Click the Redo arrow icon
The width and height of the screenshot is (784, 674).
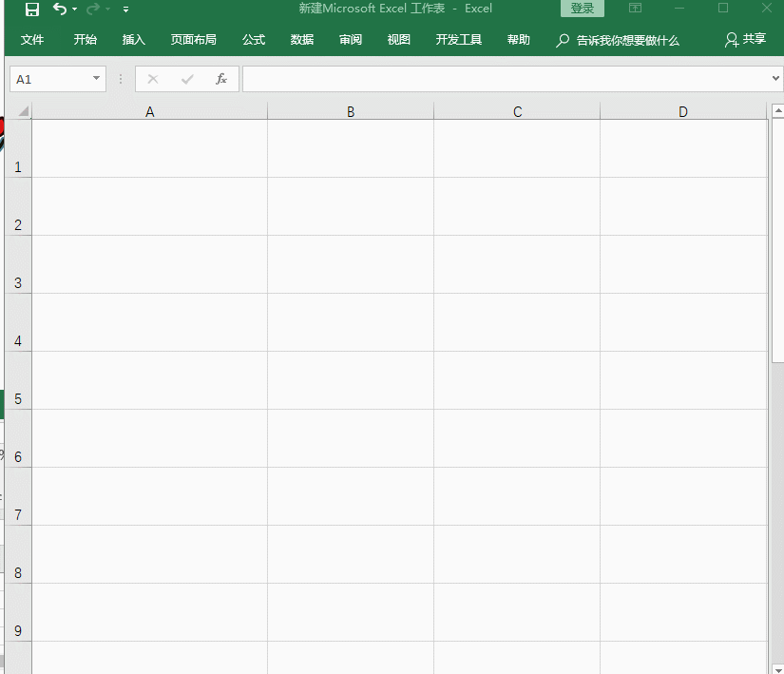(93, 9)
